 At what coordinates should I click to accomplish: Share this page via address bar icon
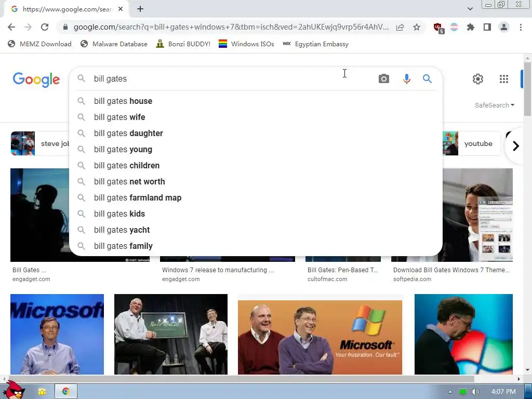point(400,27)
